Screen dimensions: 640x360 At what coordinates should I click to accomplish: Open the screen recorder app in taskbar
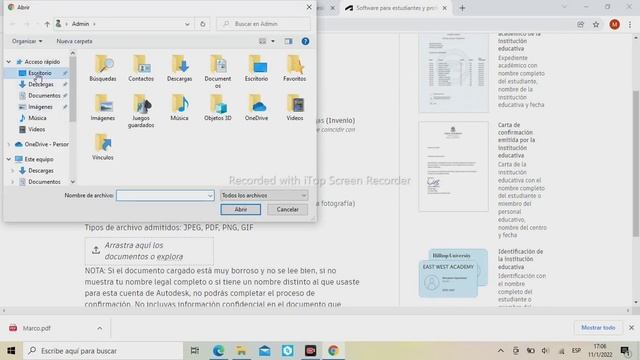[x=310, y=351]
